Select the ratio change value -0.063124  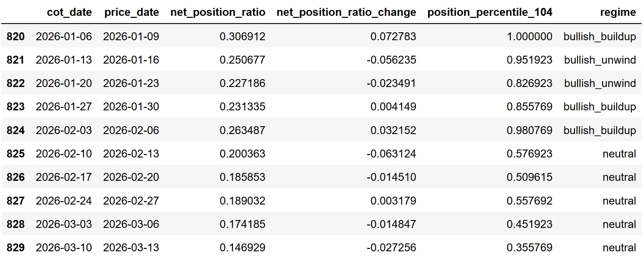pos(391,154)
